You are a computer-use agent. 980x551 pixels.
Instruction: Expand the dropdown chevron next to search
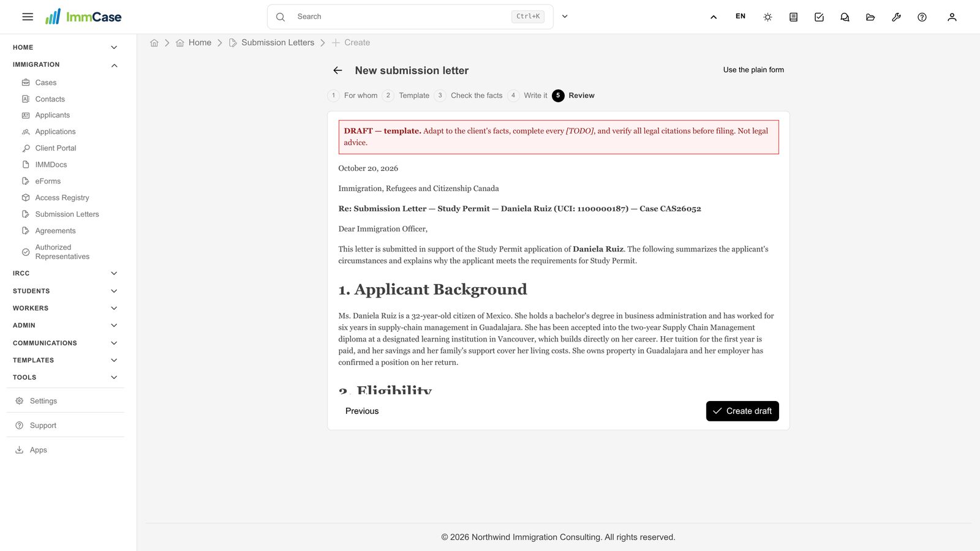(x=565, y=17)
